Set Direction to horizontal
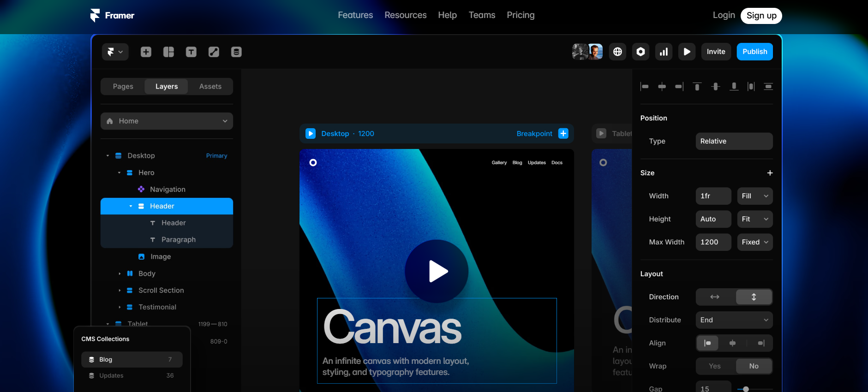 tap(715, 297)
